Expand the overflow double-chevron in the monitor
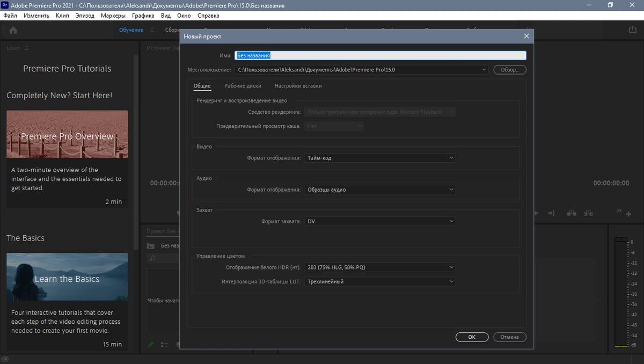 (x=619, y=210)
